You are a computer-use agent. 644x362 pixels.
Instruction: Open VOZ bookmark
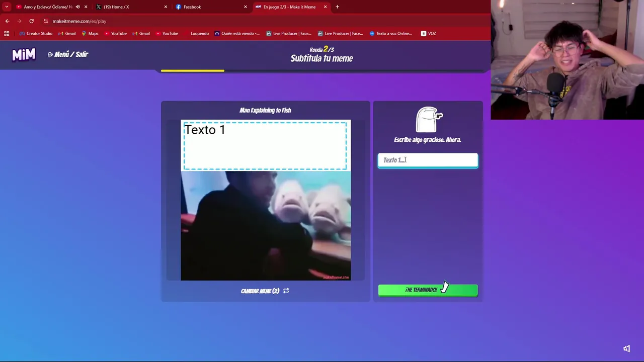[429, 33]
